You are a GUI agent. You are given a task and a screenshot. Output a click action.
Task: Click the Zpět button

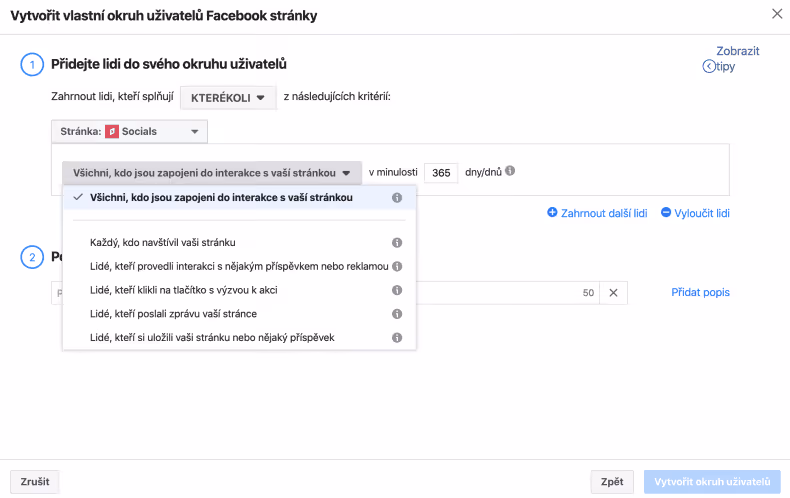(612, 481)
